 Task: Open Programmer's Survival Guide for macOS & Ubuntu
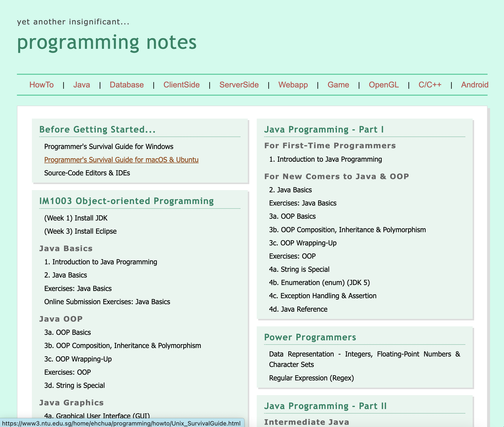click(121, 160)
